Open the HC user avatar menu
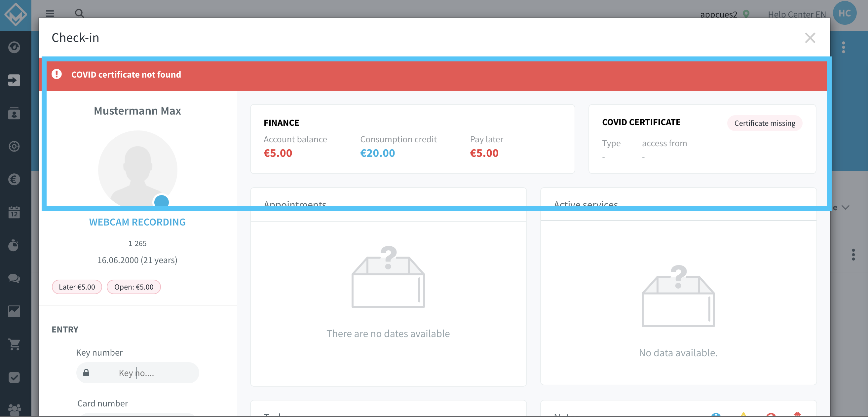Viewport: 868px width, 417px height. tap(845, 13)
